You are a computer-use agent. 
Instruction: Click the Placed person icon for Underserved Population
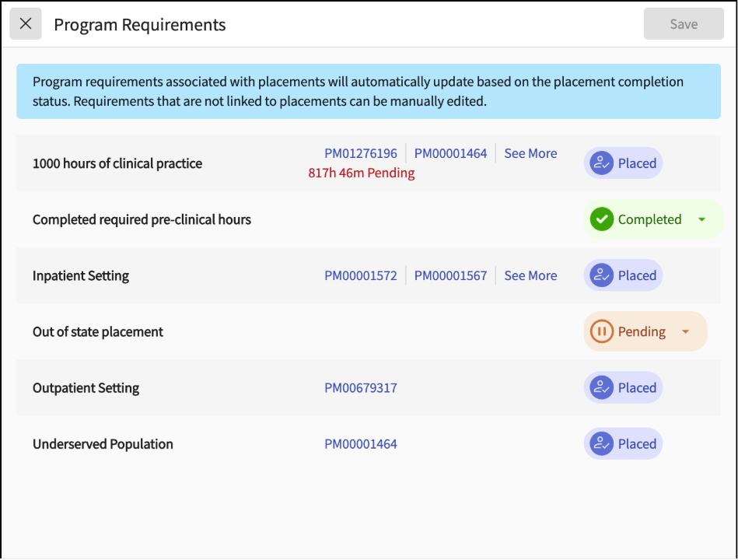[601, 444]
